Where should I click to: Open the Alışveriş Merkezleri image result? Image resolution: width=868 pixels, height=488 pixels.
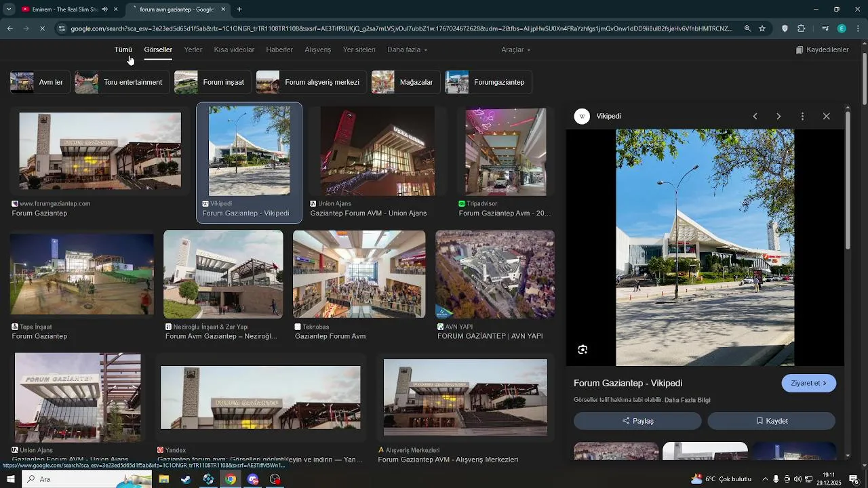(465, 397)
